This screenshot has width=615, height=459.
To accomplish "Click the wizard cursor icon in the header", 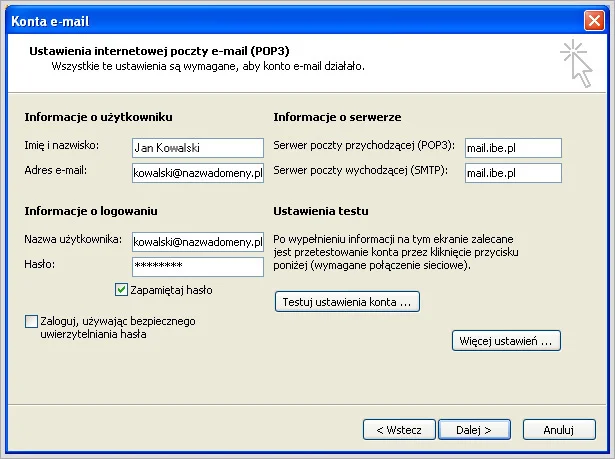I will (577, 62).
